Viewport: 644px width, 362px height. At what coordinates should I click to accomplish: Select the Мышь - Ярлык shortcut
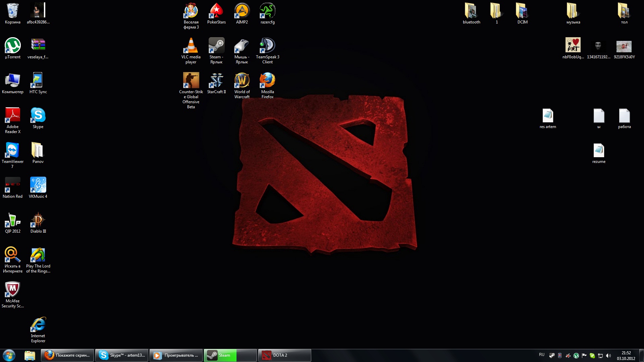[242, 51]
